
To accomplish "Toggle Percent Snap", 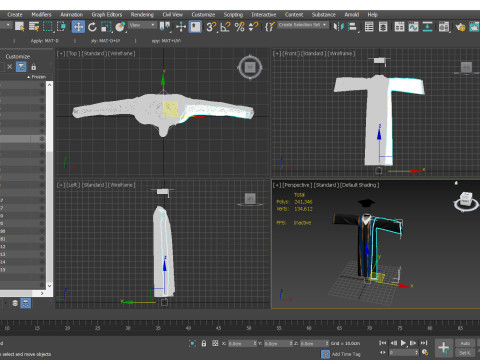I will (240, 27).
